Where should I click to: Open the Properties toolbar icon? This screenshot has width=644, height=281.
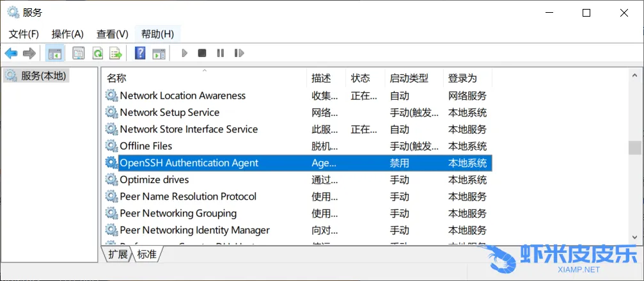(78, 53)
